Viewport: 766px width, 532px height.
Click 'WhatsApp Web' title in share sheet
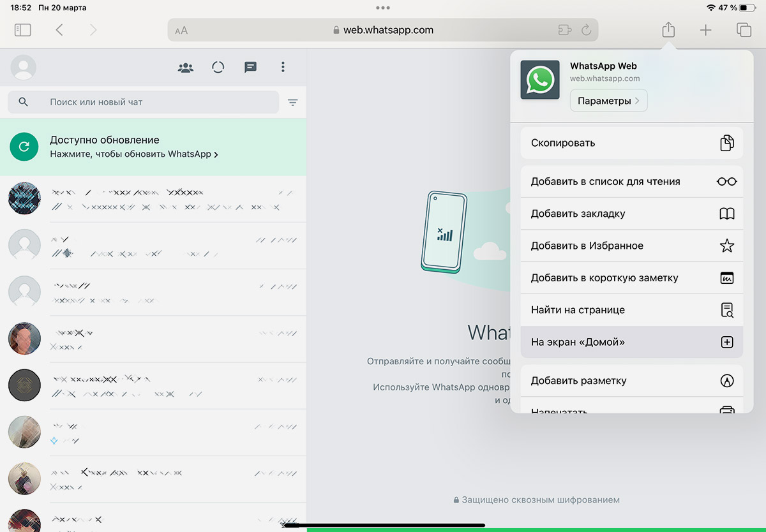point(603,66)
